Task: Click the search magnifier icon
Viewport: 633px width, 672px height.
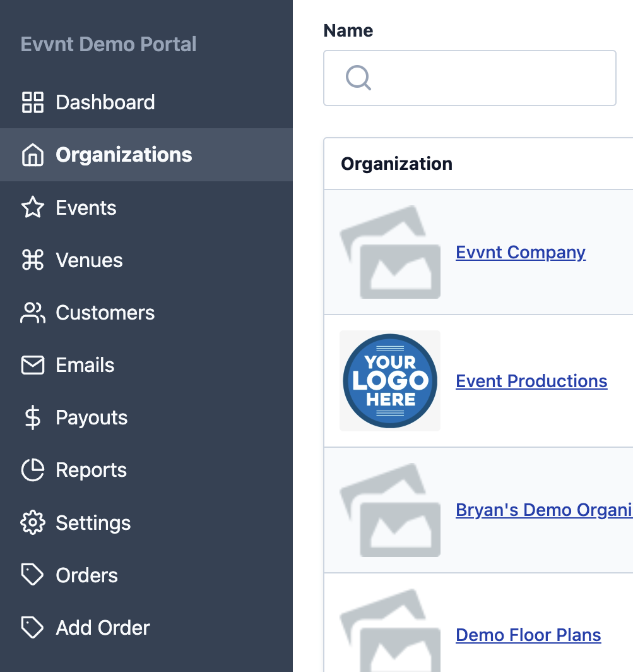Action: (x=358, y=78)
